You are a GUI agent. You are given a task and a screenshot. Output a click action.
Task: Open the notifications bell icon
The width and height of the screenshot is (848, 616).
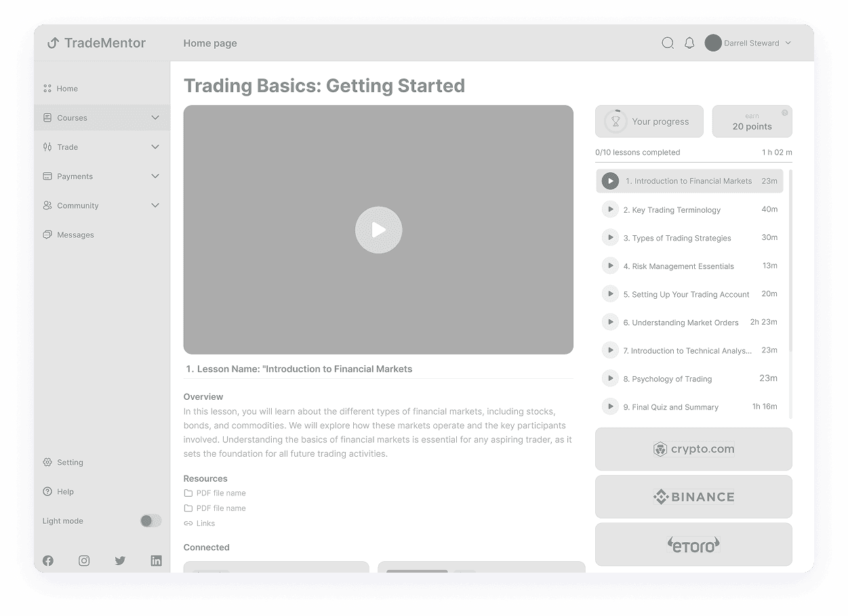pos(689,43)
